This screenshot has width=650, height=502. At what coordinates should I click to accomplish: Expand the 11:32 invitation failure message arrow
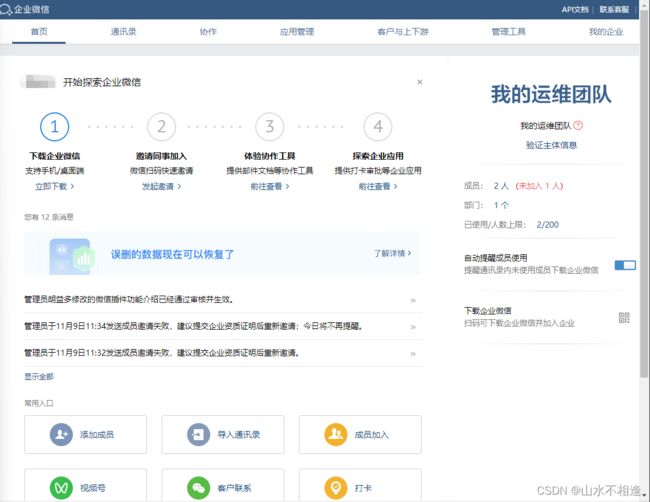point(413,354)
